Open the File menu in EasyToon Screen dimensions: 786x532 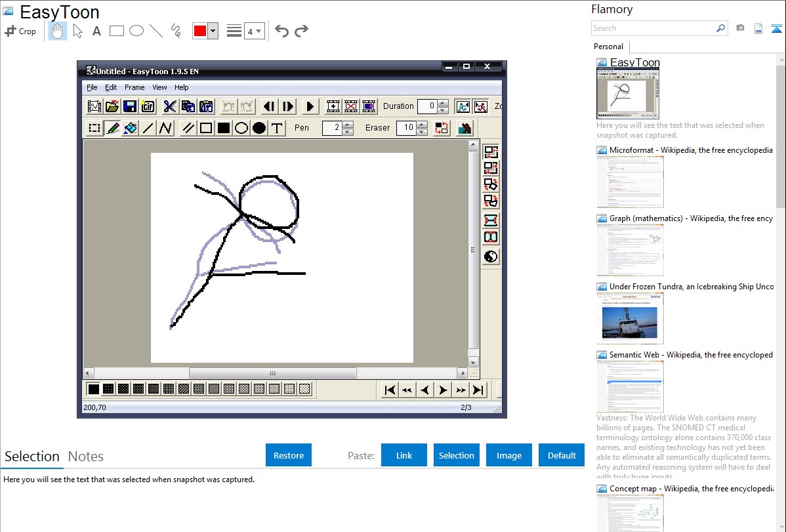tap(93, 87)
